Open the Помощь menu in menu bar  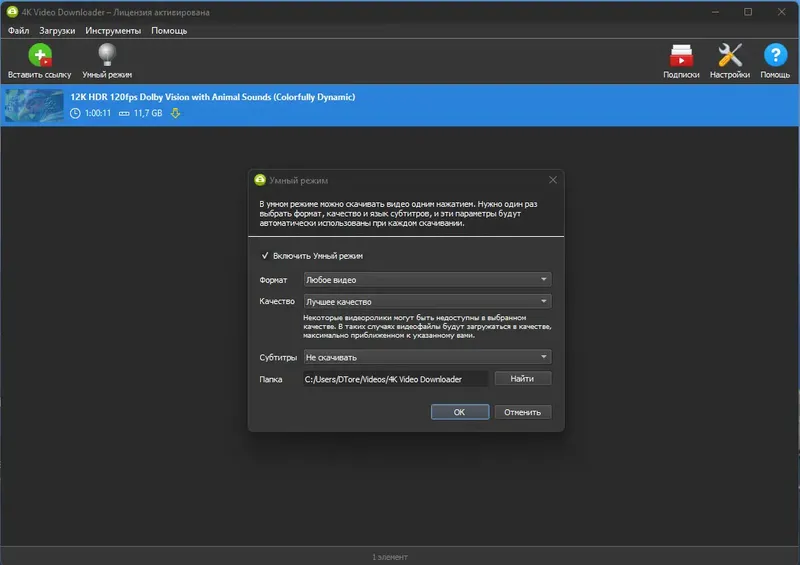(x=169, y=31)
